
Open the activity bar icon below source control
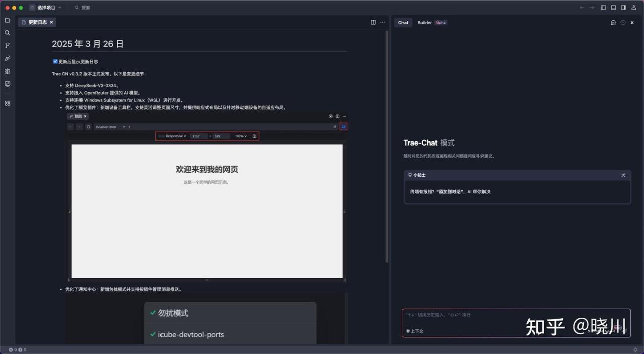7,58
